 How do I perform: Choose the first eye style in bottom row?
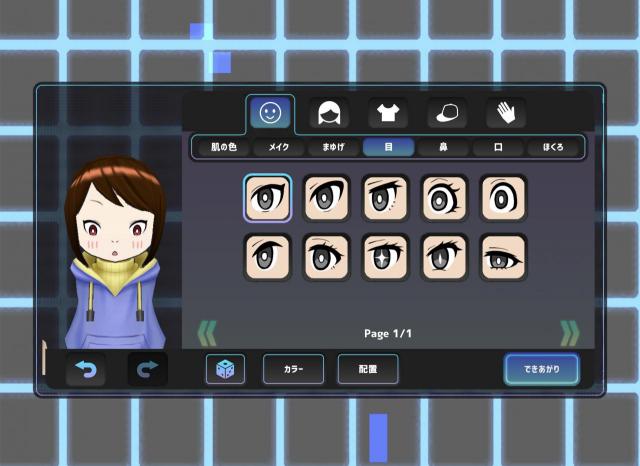point(268,257)
